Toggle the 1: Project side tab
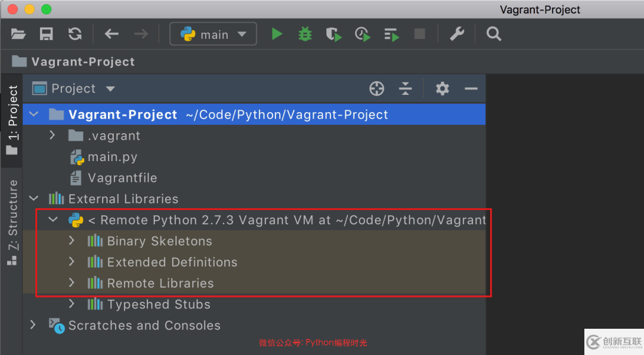 [x=12, y=119]
